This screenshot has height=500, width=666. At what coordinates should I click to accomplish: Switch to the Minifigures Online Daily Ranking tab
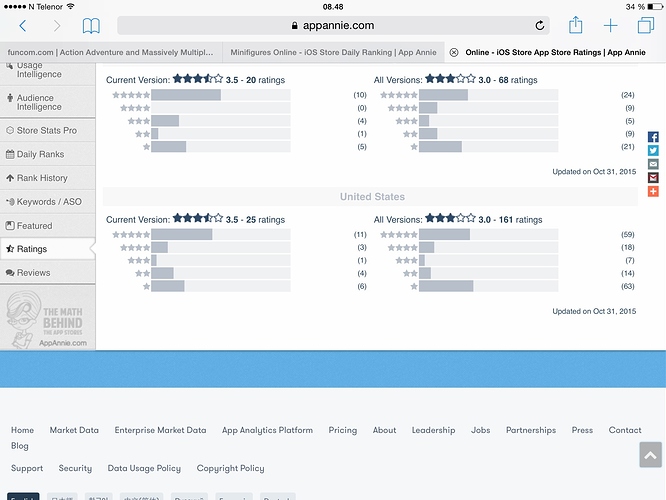tap(333, 52)
